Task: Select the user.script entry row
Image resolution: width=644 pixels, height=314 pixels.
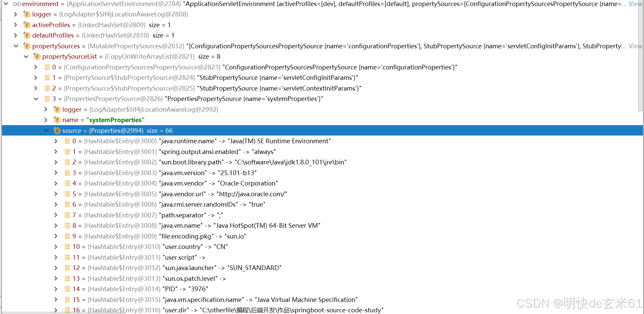Action: (x=322, y=257)
